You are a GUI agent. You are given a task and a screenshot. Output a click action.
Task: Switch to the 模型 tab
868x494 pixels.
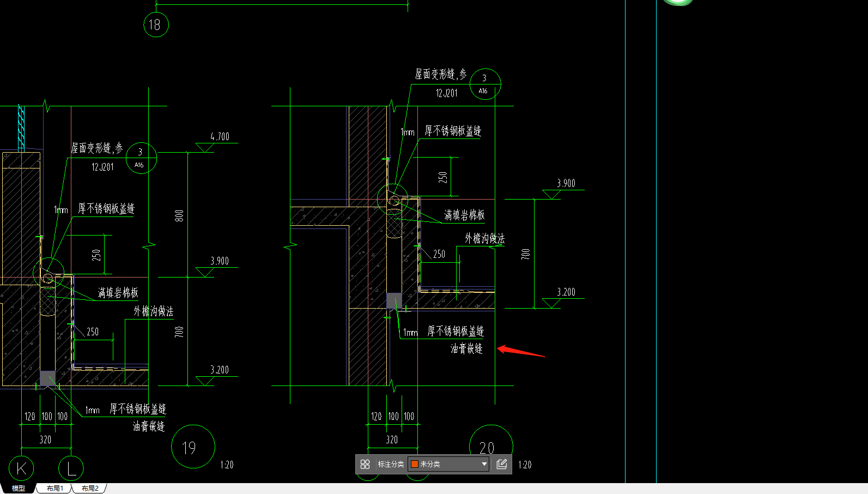pos(19,489)
